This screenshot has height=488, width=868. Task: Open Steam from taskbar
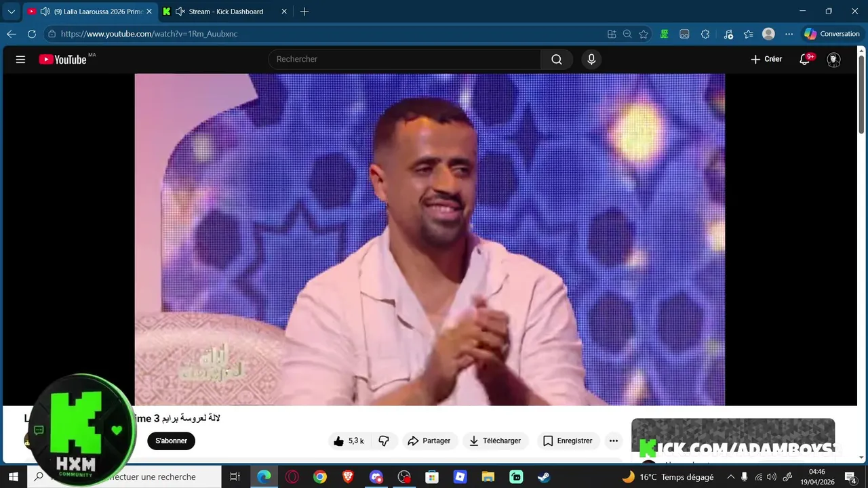544,477
